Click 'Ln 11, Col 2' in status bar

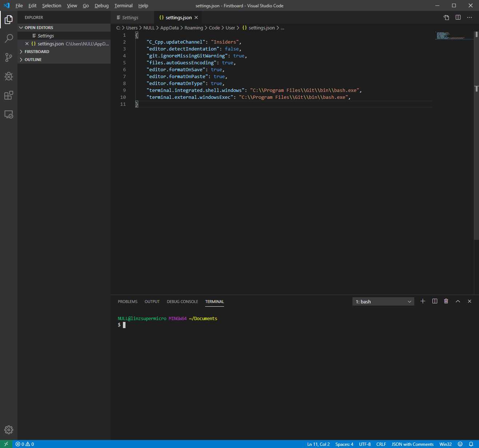[x=318, y=444]
